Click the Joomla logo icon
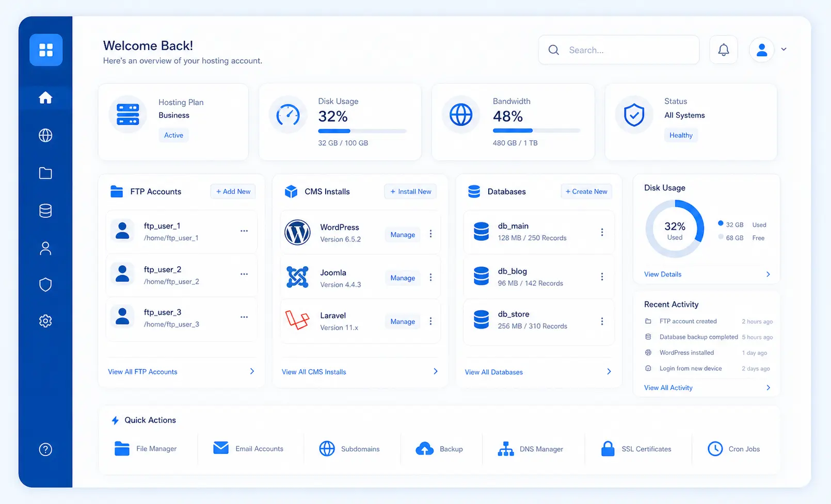The height and width of the screenshot is (504, 831). (297, 278)
